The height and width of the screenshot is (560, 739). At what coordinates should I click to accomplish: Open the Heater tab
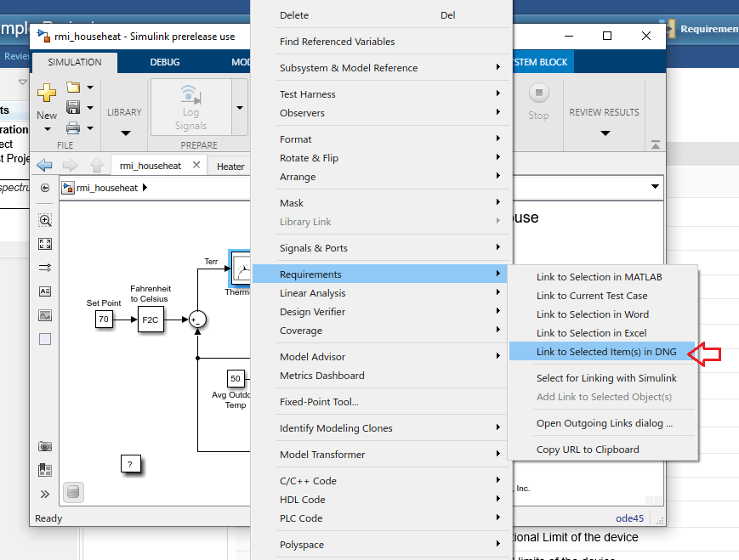pyautogui.click(x=230, y=167)
